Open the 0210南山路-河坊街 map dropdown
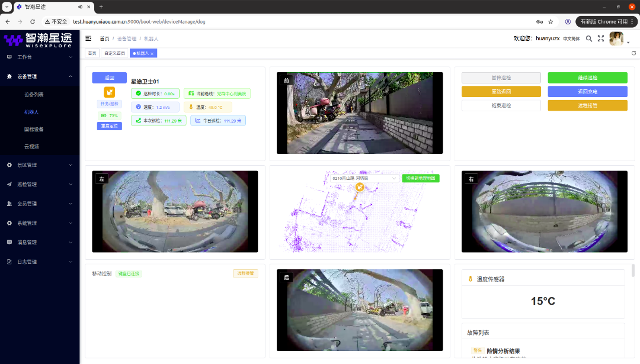The image size is (640, 364). tap(364, 178)
